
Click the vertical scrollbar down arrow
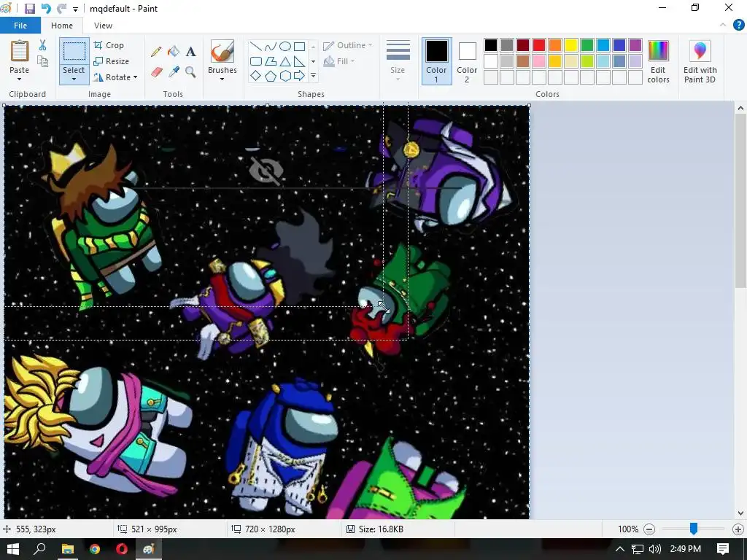[x=740, y=513]
